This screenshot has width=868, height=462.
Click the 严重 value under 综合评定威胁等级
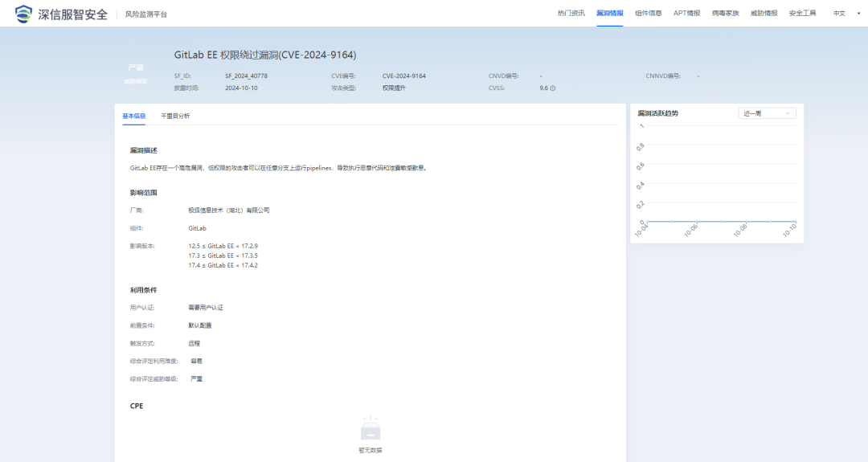pos(197,379)
